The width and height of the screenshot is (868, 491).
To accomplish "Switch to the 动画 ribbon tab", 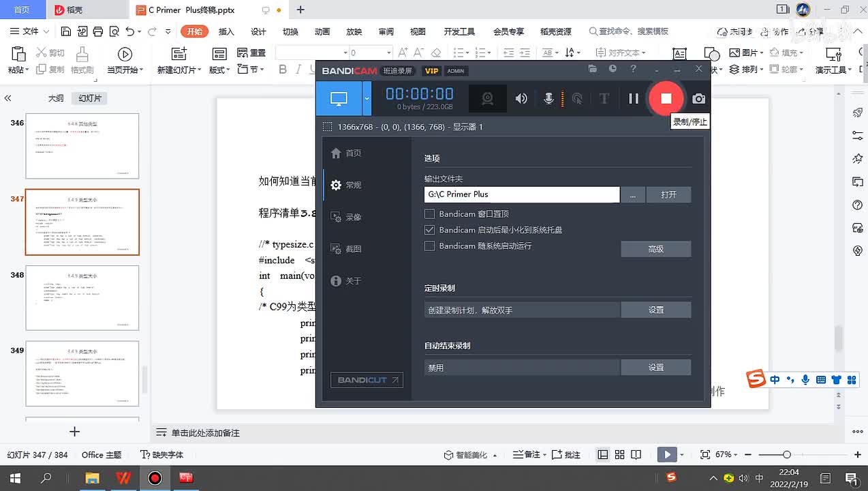I will pyautogui.click(x=322, y=32).
